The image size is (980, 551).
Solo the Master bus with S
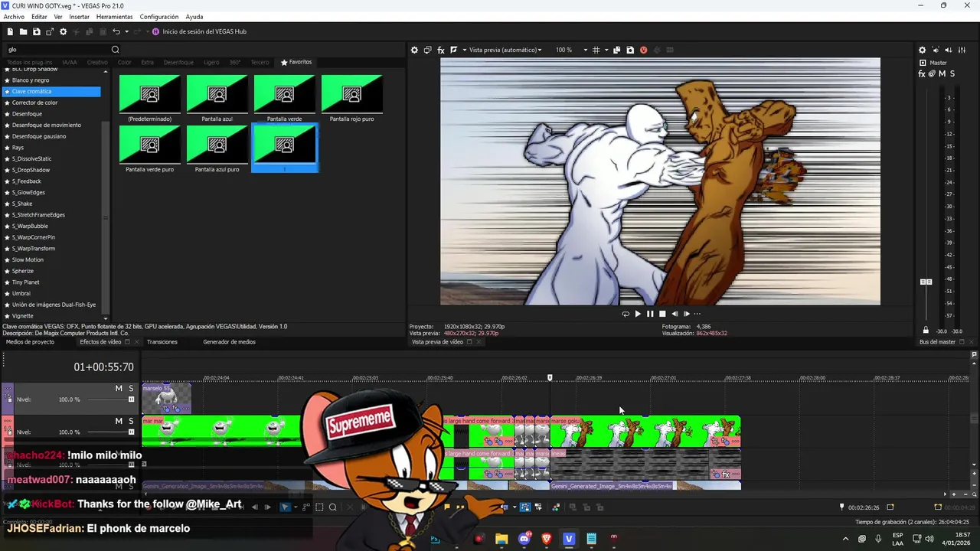952,73
